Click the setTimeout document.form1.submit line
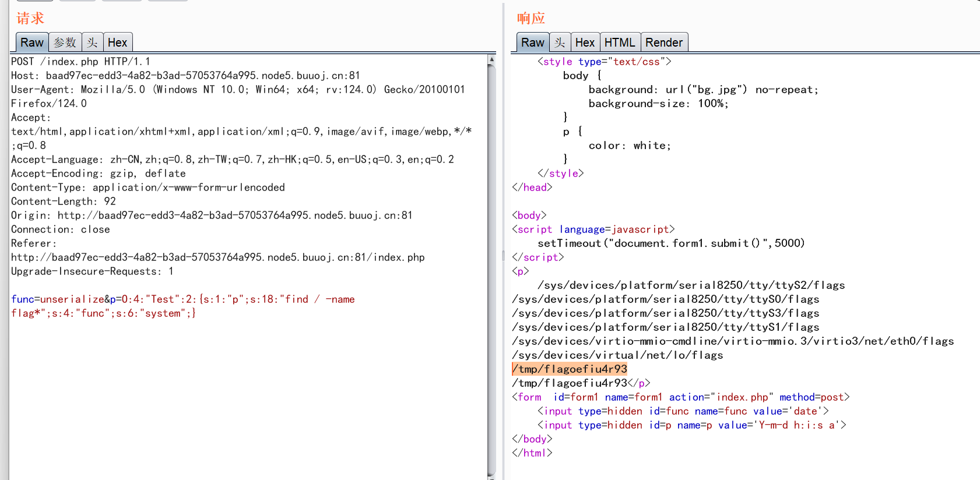Screen dimensions: 980x480 pyautogui.click(x=671, y=243)
